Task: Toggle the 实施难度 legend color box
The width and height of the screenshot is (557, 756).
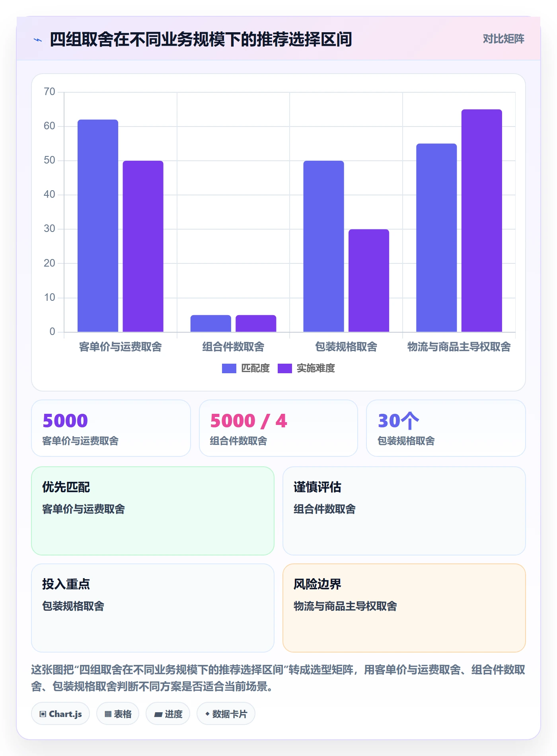Action: (x=284, y=368)
